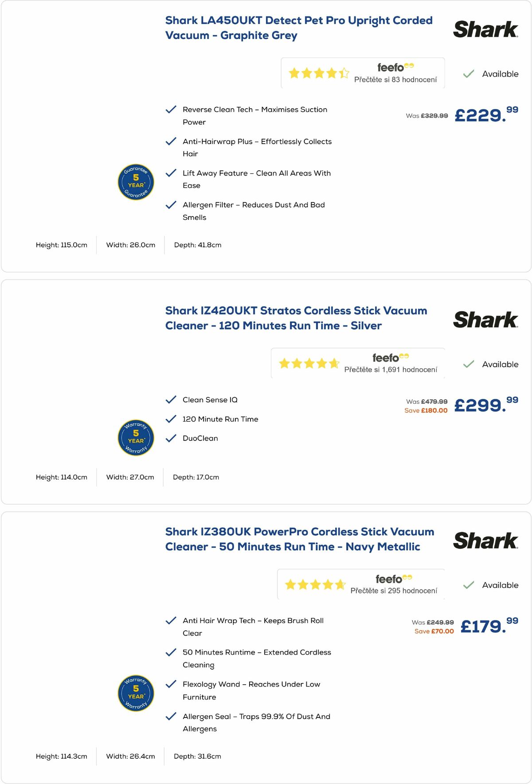Click the 5 Year Warranty badge on IZ380UK
This screenshot has height=784, width=532.
pos(135,692)
